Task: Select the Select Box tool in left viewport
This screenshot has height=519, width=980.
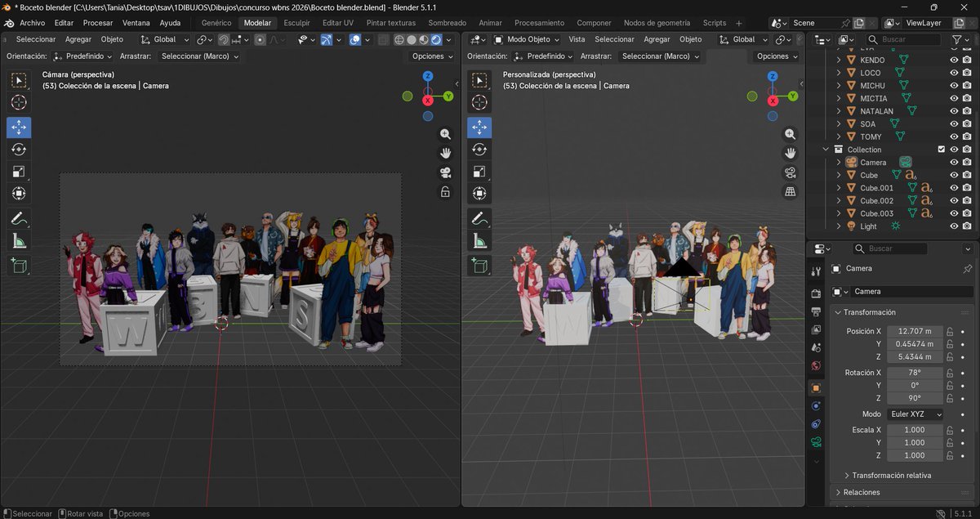Action: click(19, 80)
